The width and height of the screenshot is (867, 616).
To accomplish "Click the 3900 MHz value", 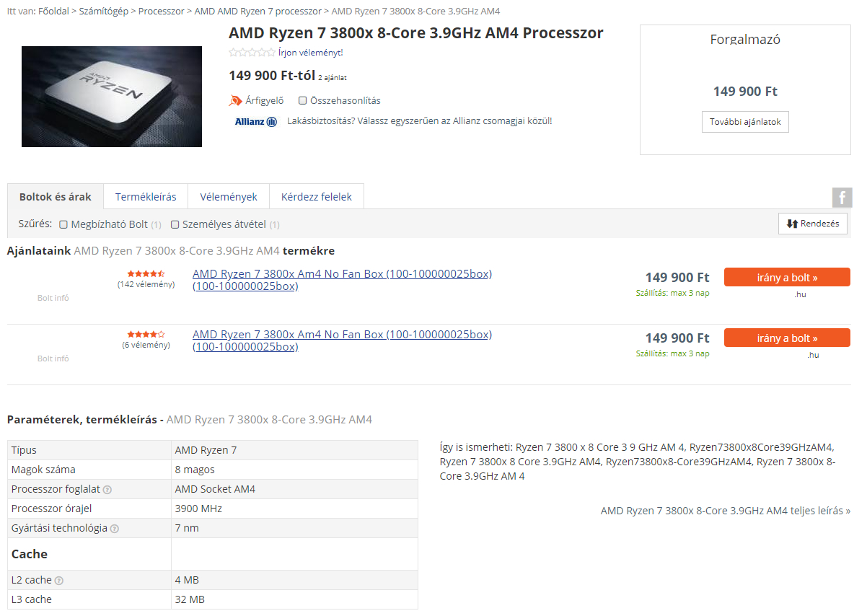I will (198, 509).
